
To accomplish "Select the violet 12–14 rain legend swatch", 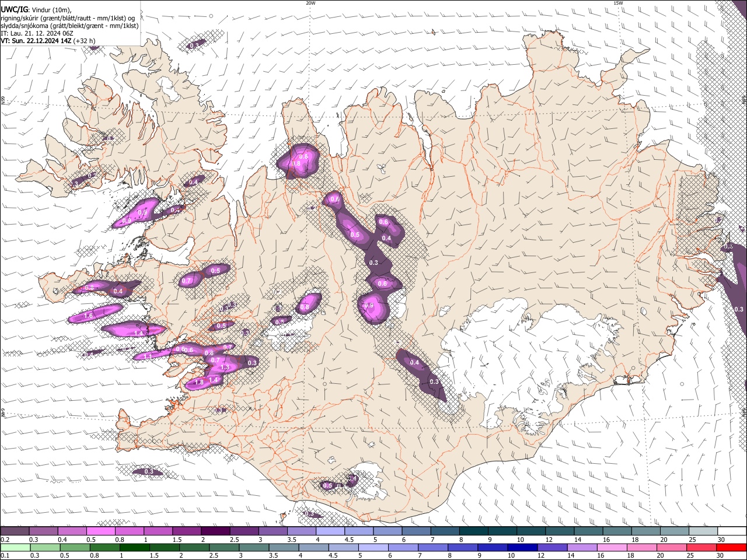I will 553,547.
